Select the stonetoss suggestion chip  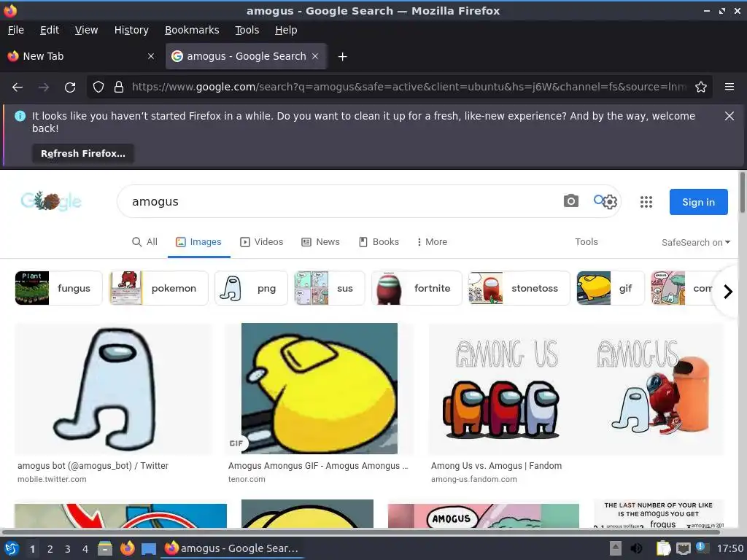(519, 288)
